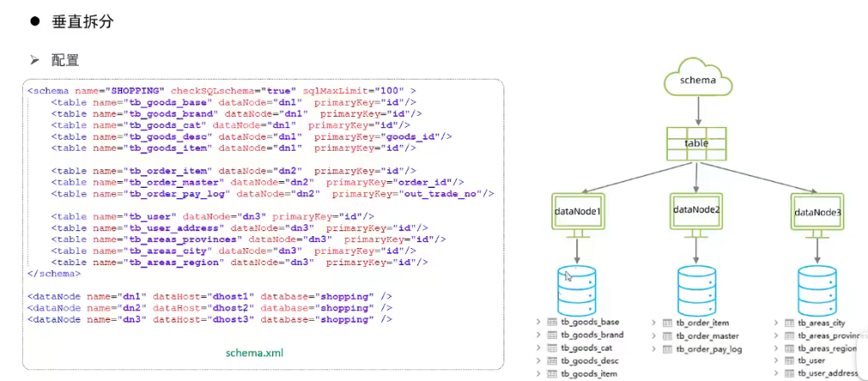Image resolution: width=868 pixels, height=381 pixels.
Task: Select the dataNode2 monitor icon
Action: point(697,211)
